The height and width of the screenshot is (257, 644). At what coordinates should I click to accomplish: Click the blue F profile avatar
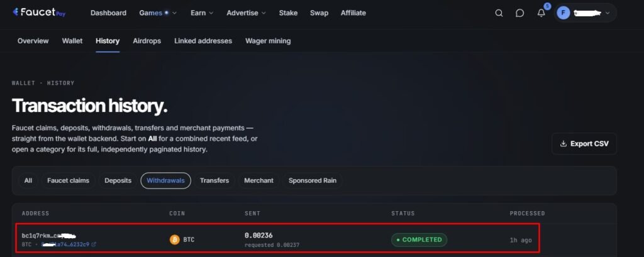tap(563, 13)
